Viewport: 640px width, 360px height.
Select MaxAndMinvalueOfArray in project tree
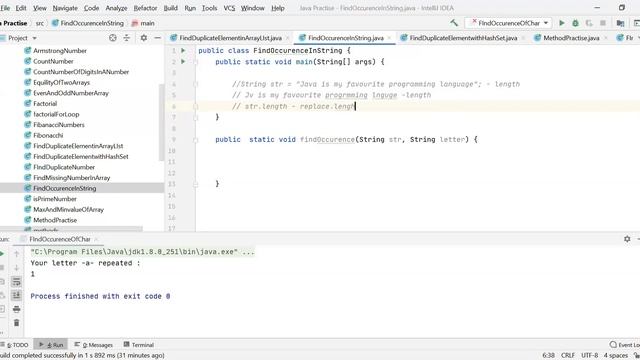coord(68,210)
